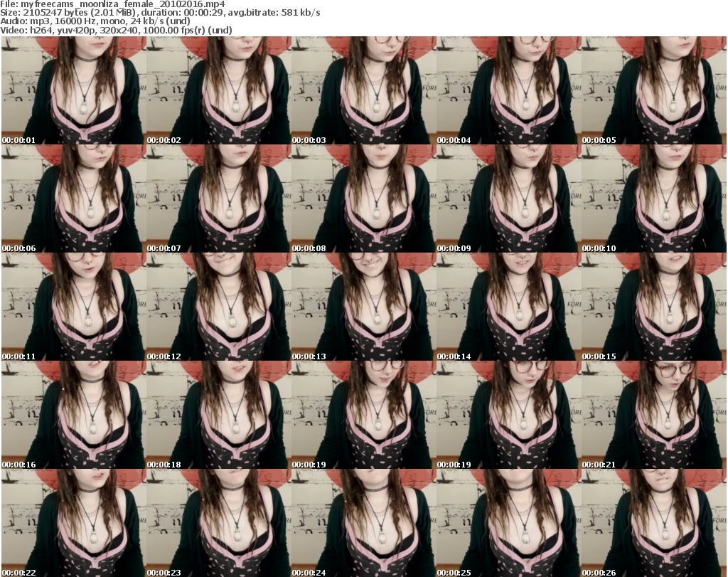Open thumbnail at 00:00:24
Image resolution: width=728 pixels, height=577 pixels.
(x=363, y=523)
